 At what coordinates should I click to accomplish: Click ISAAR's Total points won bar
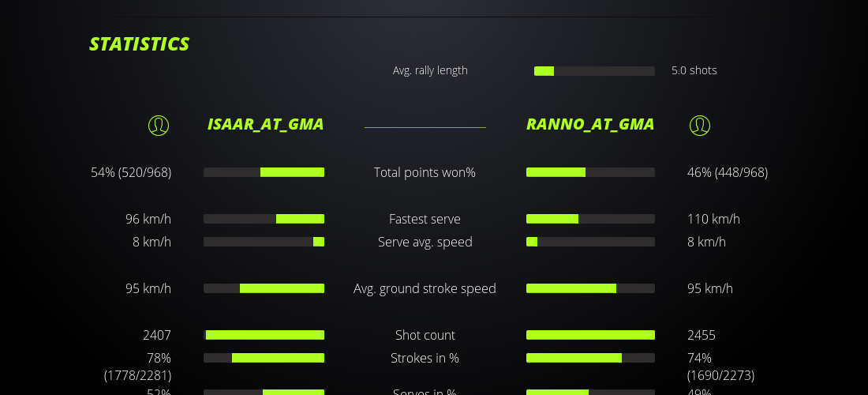pyautogui.click(x=264, y=172)
